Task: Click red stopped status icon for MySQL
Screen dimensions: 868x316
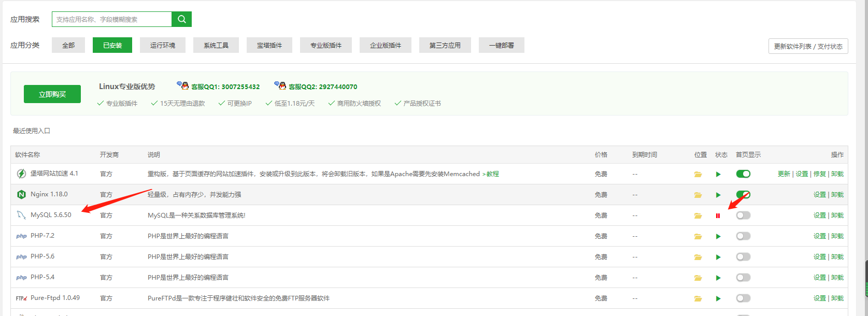Action: click(718, 216)
